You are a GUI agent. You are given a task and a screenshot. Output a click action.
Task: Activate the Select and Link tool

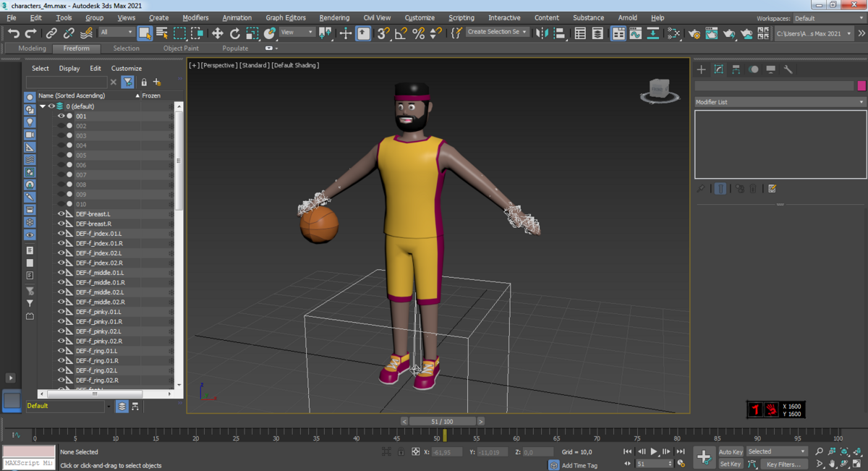(51, 33)
